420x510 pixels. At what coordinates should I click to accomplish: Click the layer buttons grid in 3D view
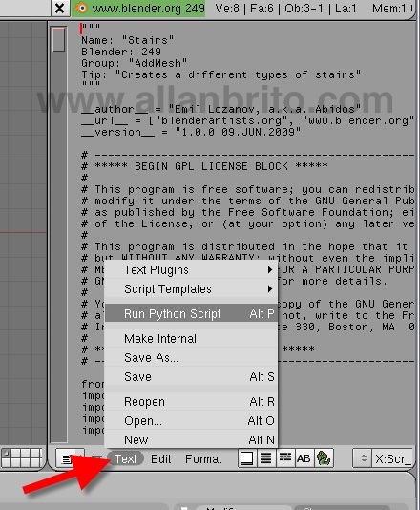click(21, 458)
